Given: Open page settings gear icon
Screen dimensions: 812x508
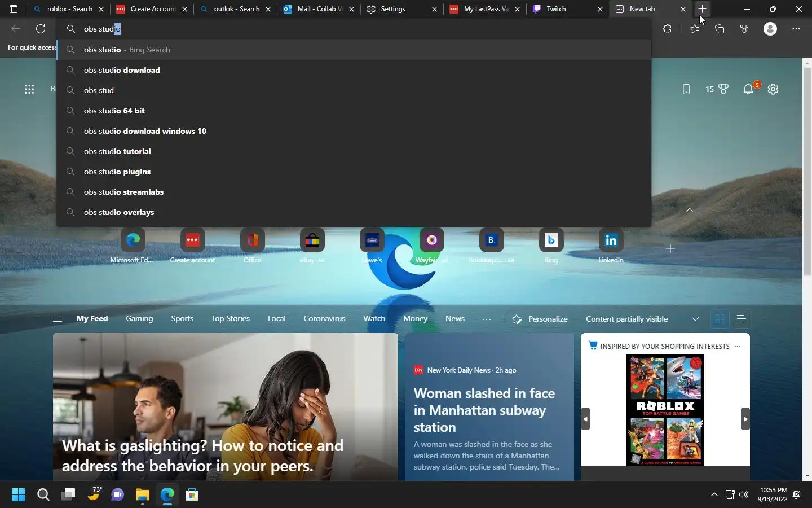Looking at the screenshot, I should pyautogui.click(x=773, y=89).
